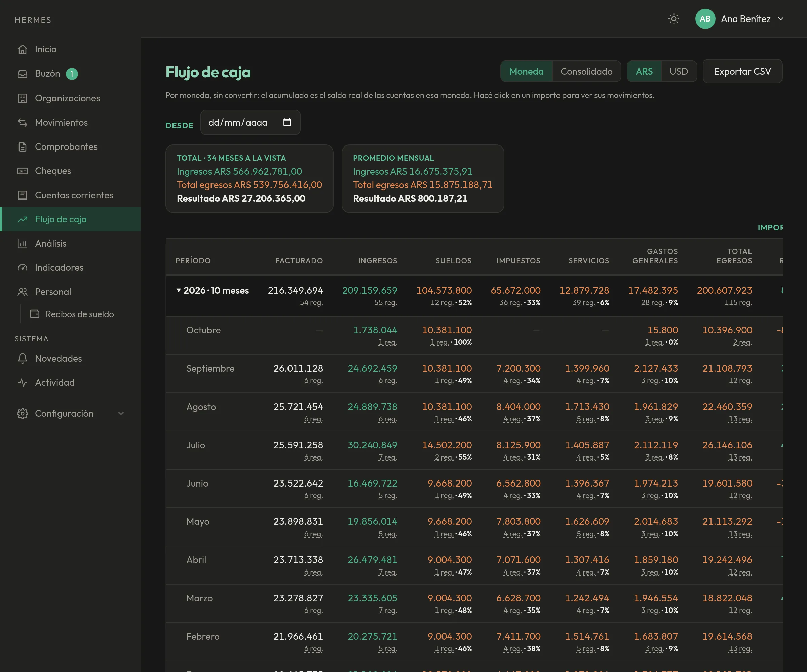The width and height of the screenshot is (807, 672).
Task: Click the Configuración gear icon
Action: pyautogui.click(x=22, y=414)
